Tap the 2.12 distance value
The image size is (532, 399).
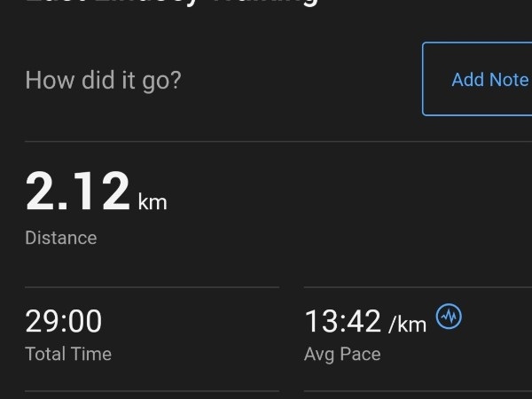78,191
